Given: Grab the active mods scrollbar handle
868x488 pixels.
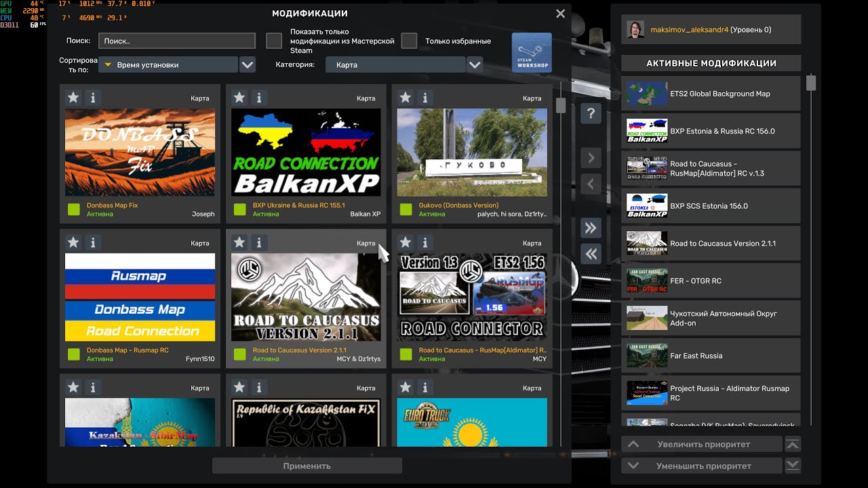Looking at the screenshot, I should 810,83.
